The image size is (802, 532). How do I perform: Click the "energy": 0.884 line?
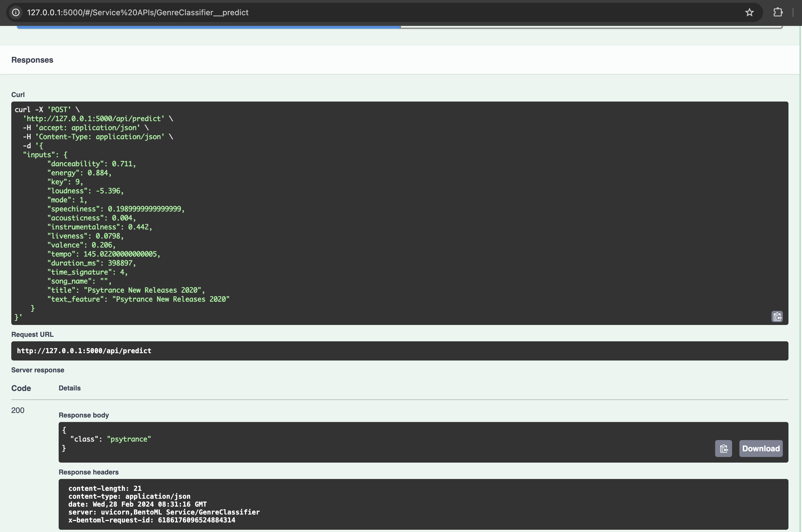click(x=79, y=173)
